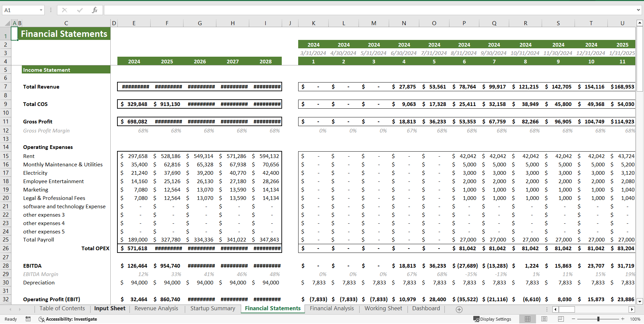Click the Enter checkmark icon
Screen dimensions: 644x324
point(80,10)
